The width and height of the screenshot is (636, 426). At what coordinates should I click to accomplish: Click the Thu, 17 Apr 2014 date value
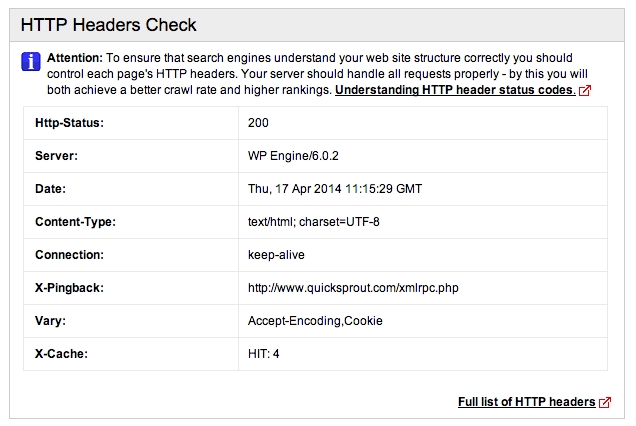pos(335,189)
